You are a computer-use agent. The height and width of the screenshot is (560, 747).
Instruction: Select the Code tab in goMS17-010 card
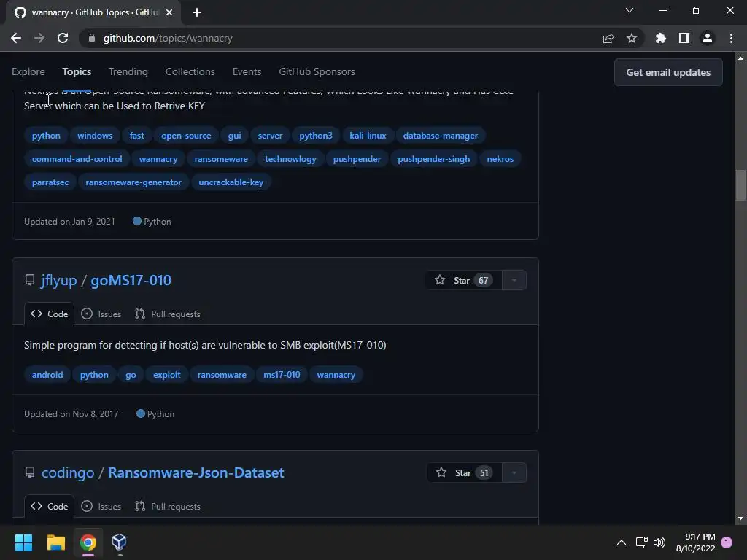pos(49,314)
